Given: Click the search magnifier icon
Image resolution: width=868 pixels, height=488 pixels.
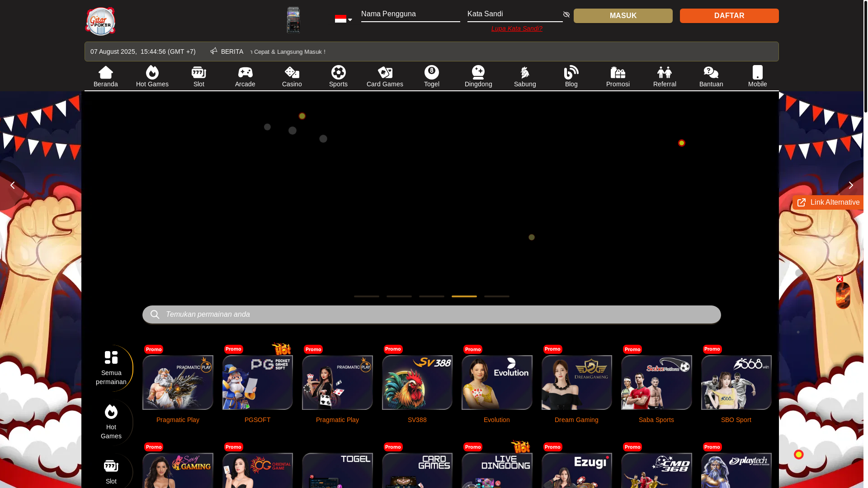Looking at the screenshot, I should (x=155, y=314).
